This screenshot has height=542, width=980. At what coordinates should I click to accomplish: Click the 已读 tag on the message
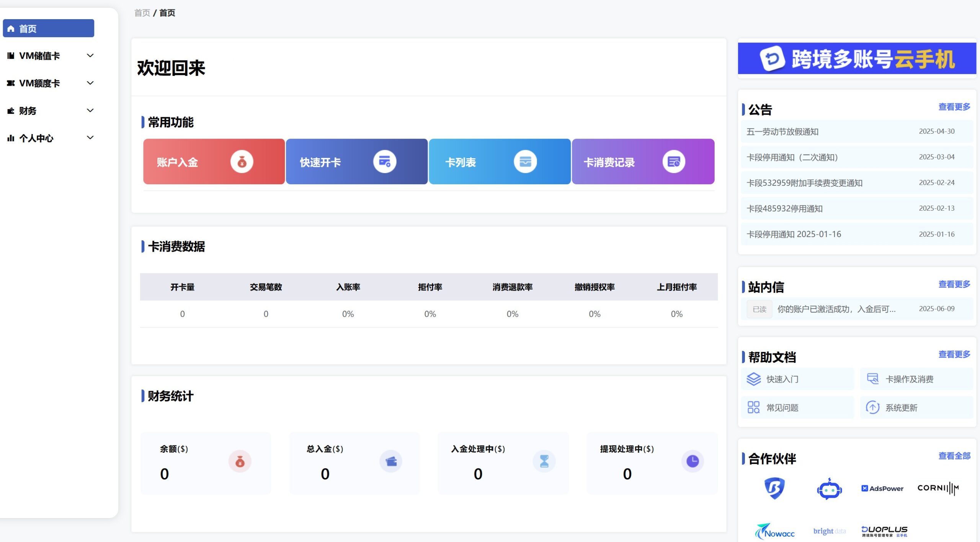click(x=759, y=309)
